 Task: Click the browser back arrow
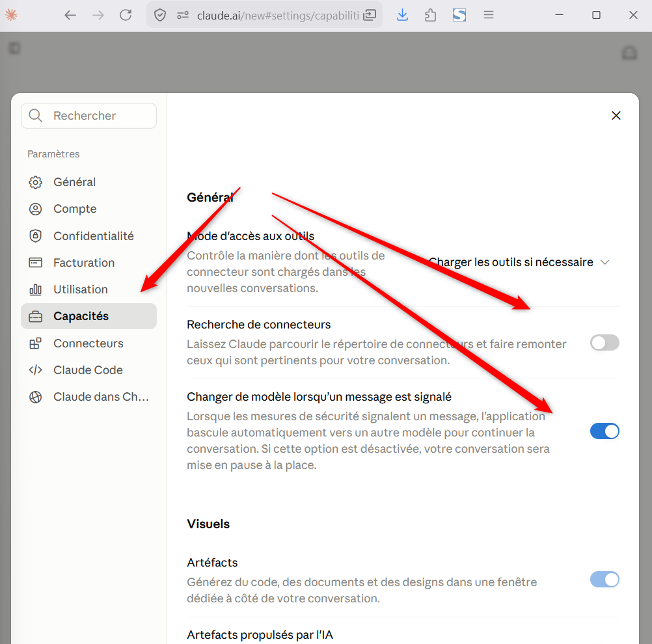click(70, 16)
